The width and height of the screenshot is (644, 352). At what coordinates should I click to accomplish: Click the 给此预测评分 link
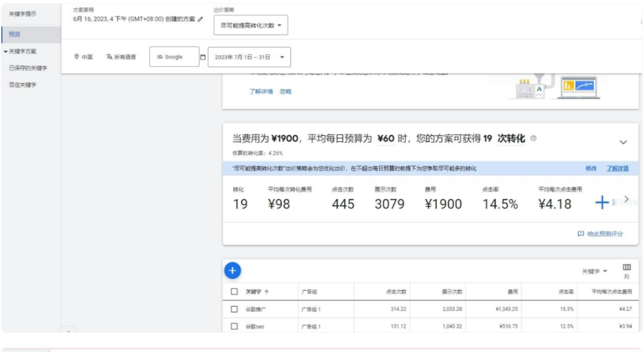tap(605, 234)
